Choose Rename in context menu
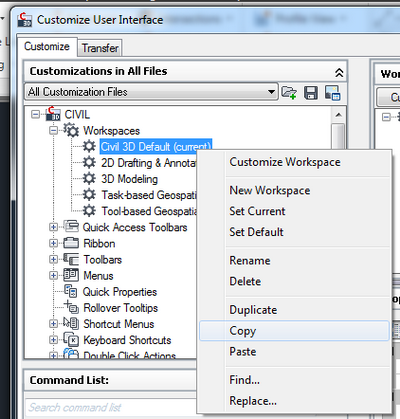The image size is (400, 419). [x=294, y=260]
